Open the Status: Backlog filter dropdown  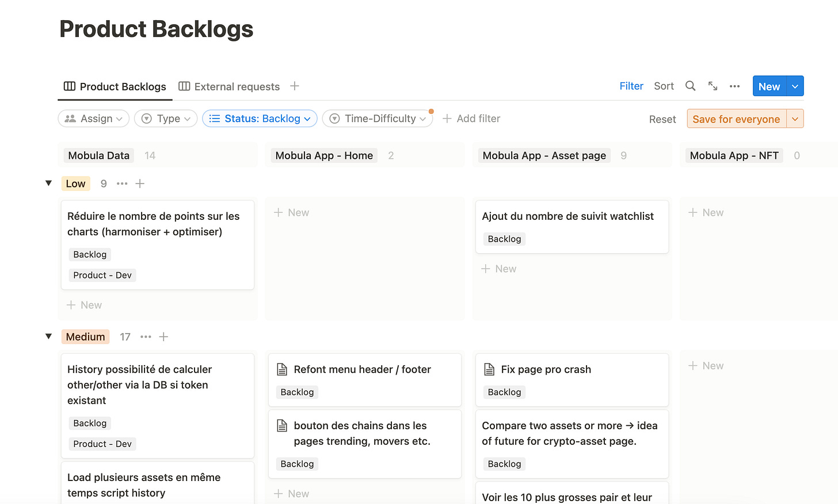coord(260,119)
